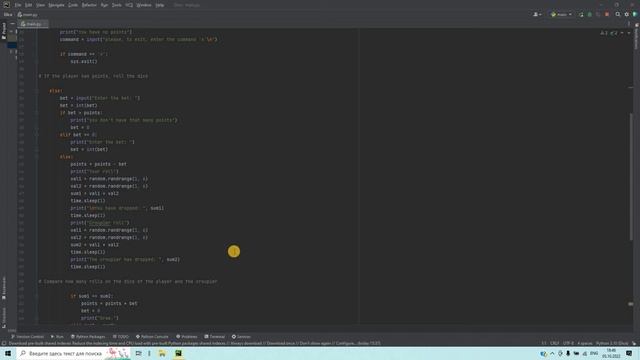Screen dimensions: 640x360
Task: Open Search Everywhere magnifier icon
Action: (618, 14)
